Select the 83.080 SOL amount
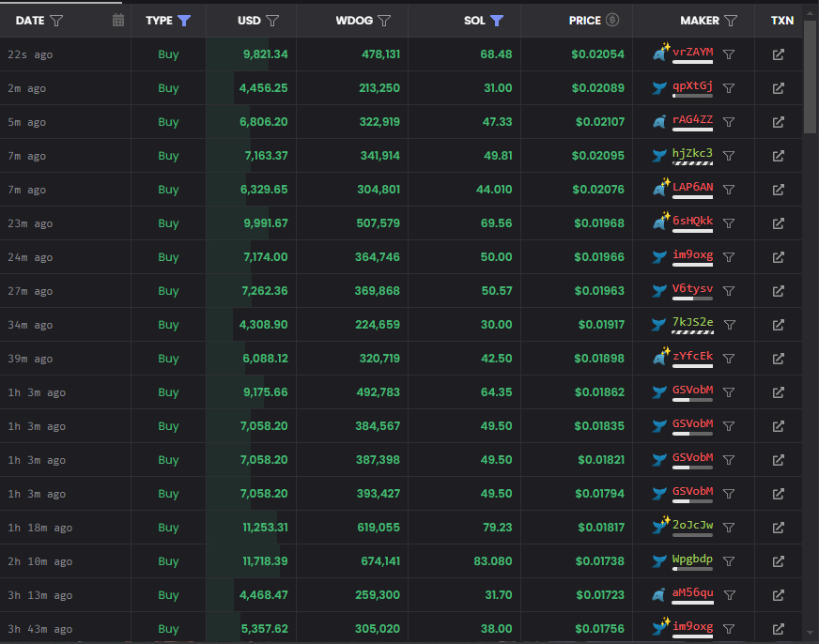 492,561
